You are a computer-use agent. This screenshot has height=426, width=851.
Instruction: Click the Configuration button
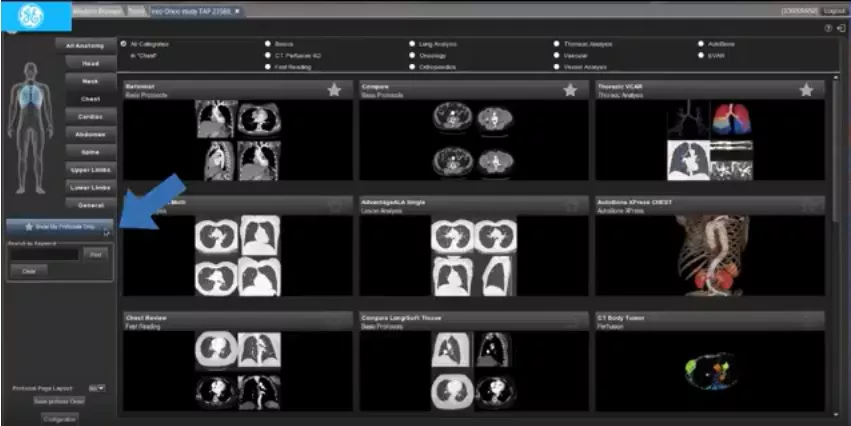pos(60,419)
